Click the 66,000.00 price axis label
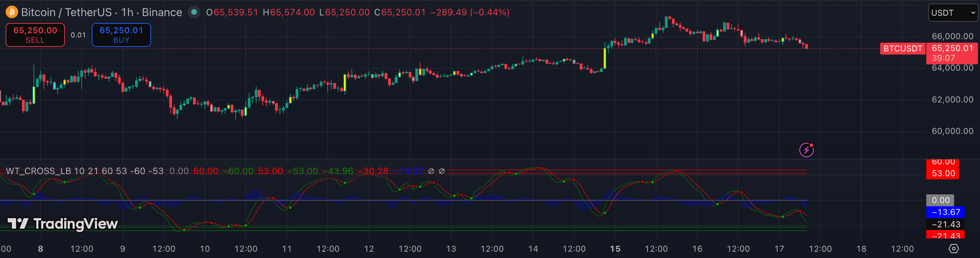 click(952, 36)
